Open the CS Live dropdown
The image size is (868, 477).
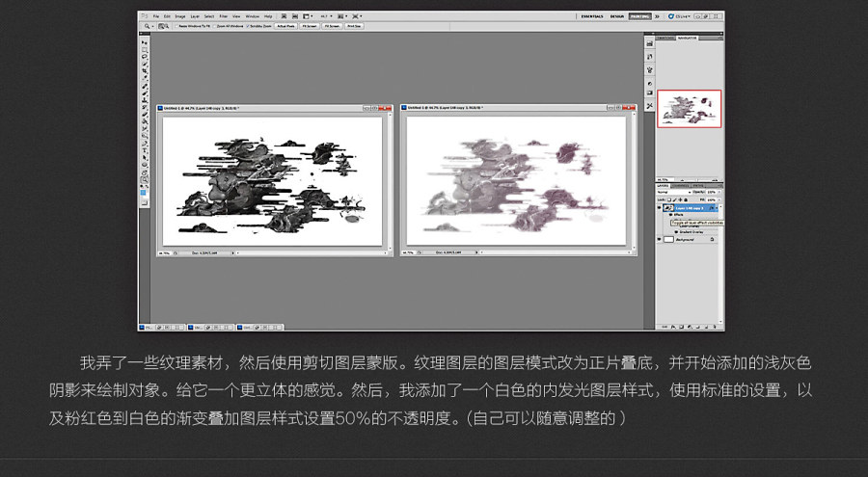point(679,16)
